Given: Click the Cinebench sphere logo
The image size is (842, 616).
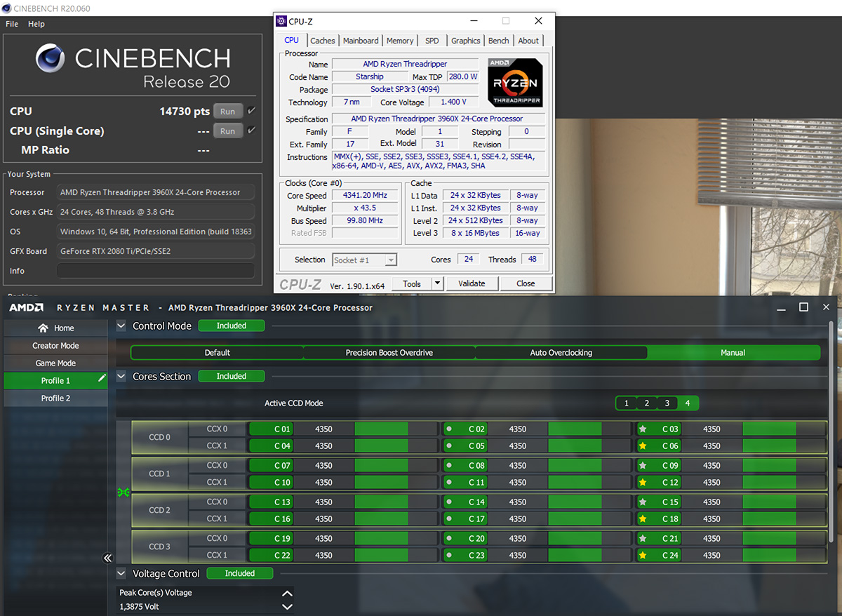Looking at the screenshot, I should pyautogui.click(x=51, y=59).
